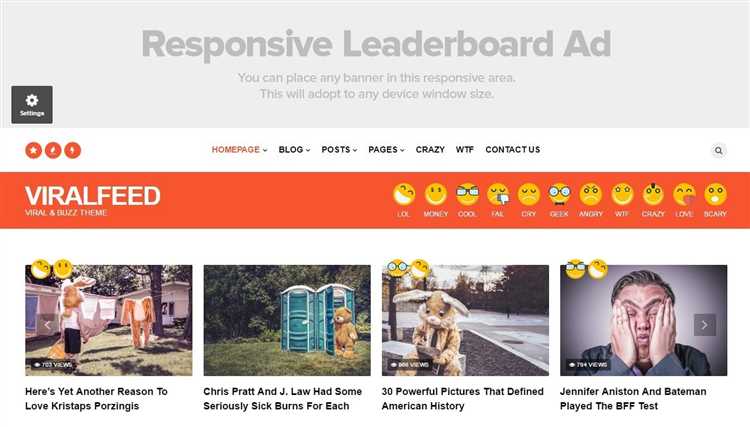The image size is (750, 427).
Task: Select the GEEK emoji category
Action: click(559, 200)
